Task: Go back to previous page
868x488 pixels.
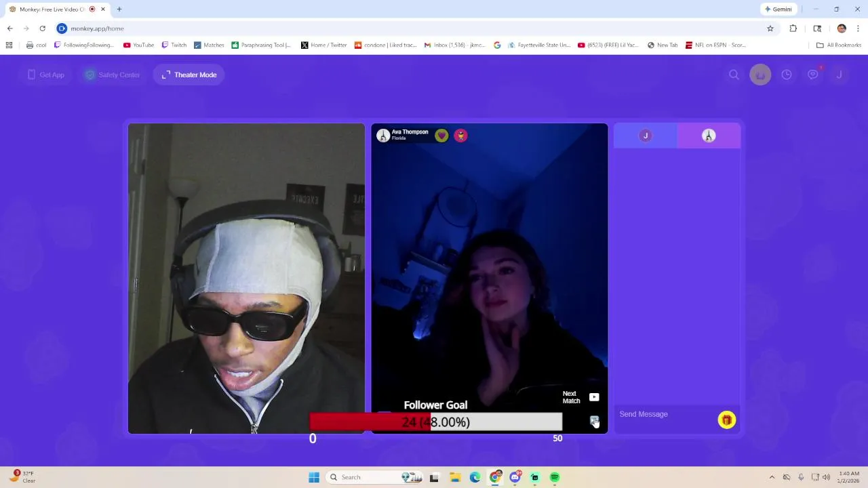Action: [9, 28]
